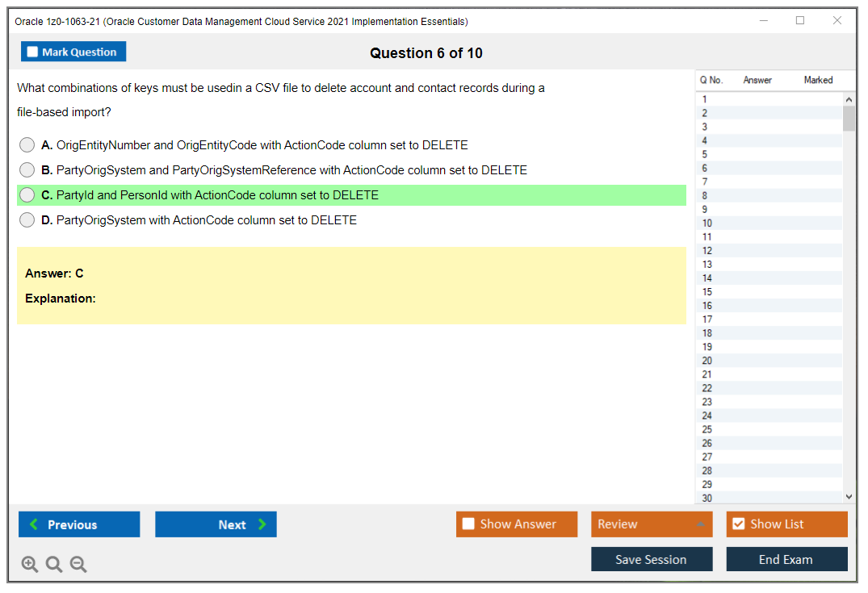Click the zoom-in magnifier icon
The height and width of the screenshot is (593, 868).
pos(30,564)
